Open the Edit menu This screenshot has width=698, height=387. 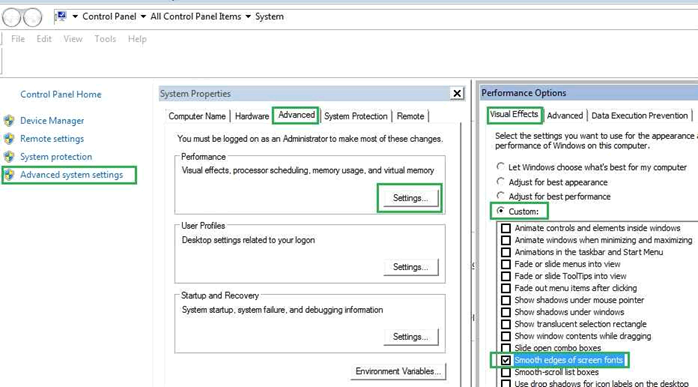point(44,39)
